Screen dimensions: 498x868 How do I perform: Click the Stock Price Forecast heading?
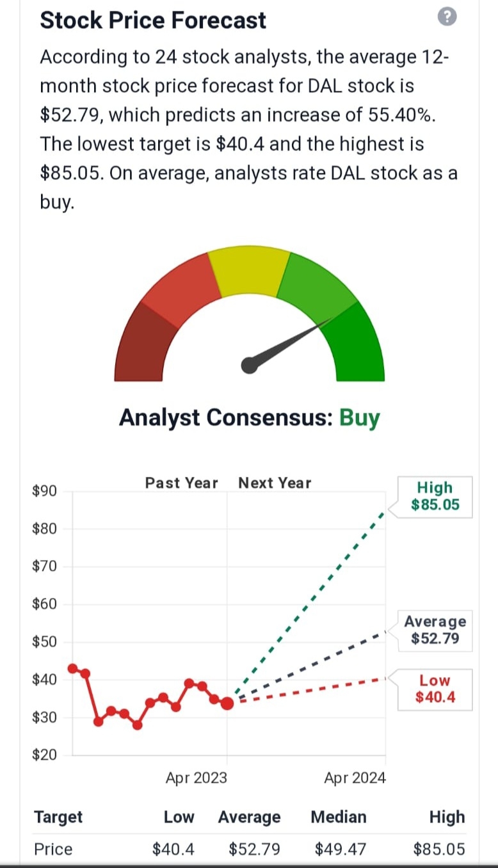(153, 20)
